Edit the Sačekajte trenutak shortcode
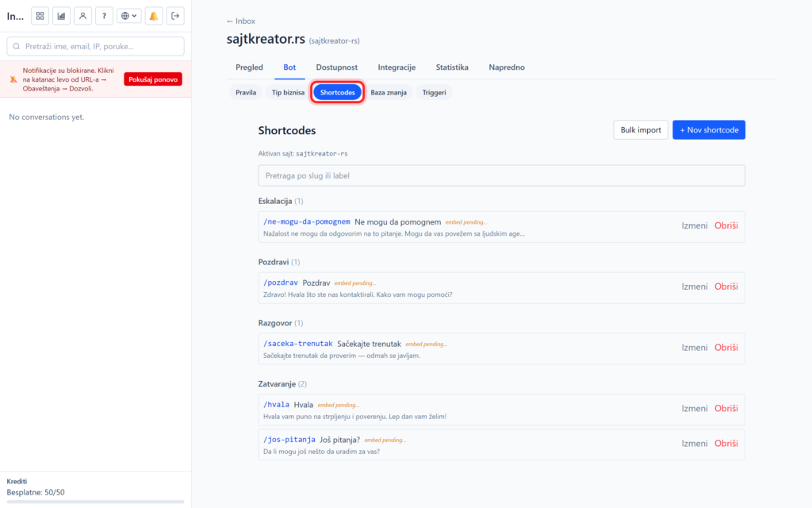Image resolution: width=812 pixels, height=508 pixels. click(695, 348)
